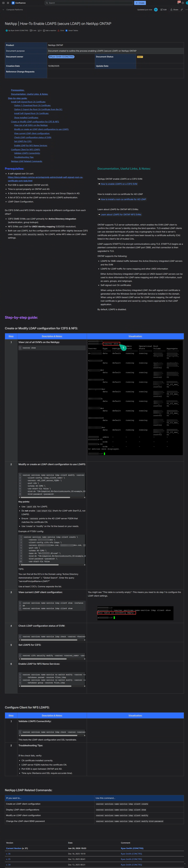Sort by Step column header in CIFS table
Image resolution: width=188 pixels, height=868 pixels.
click(x=11, y=336)
